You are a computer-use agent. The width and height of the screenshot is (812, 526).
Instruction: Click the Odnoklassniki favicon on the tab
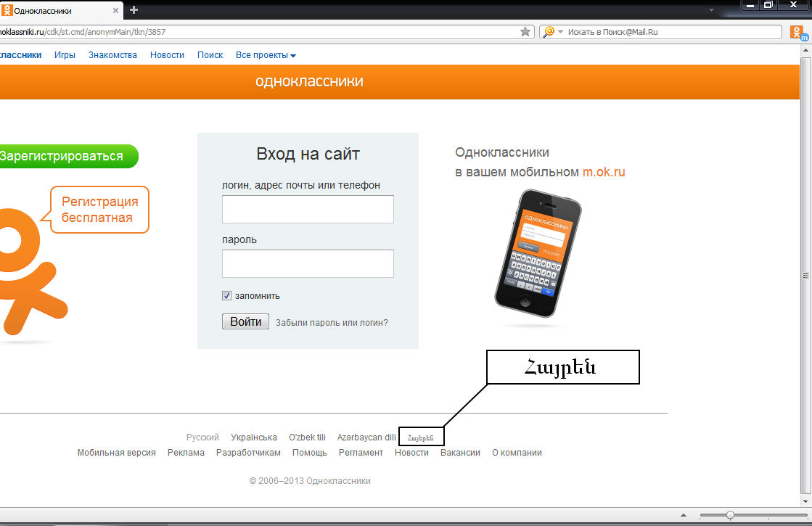(7, 10)
